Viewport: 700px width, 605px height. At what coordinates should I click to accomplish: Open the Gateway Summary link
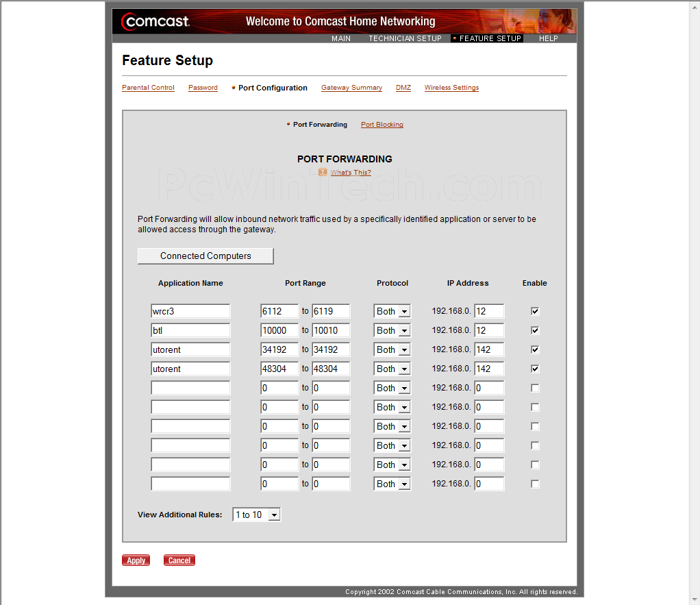pyautogui.click(x=352, y=88)
